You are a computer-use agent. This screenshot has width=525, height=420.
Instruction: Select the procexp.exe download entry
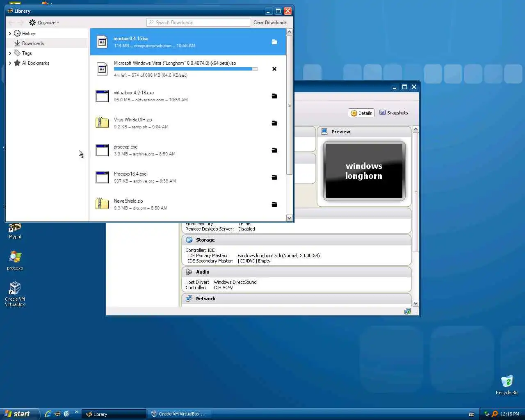point(188,150)
